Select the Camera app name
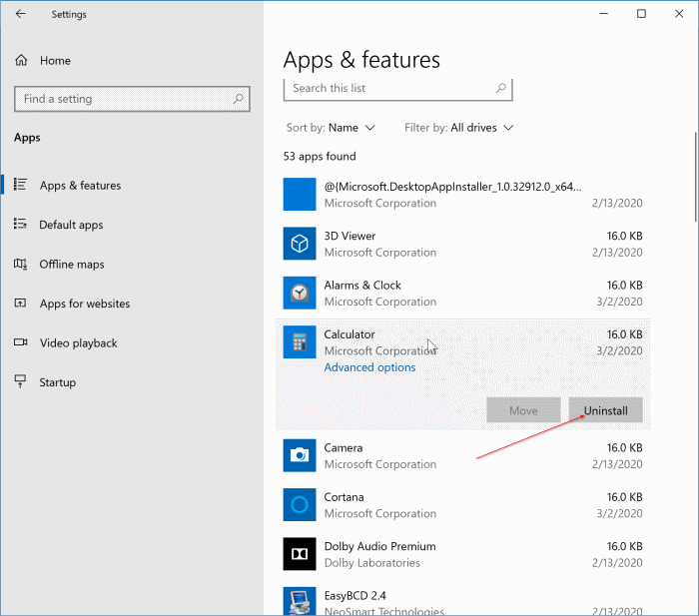 pyautogui.click(x=344, y=448)
